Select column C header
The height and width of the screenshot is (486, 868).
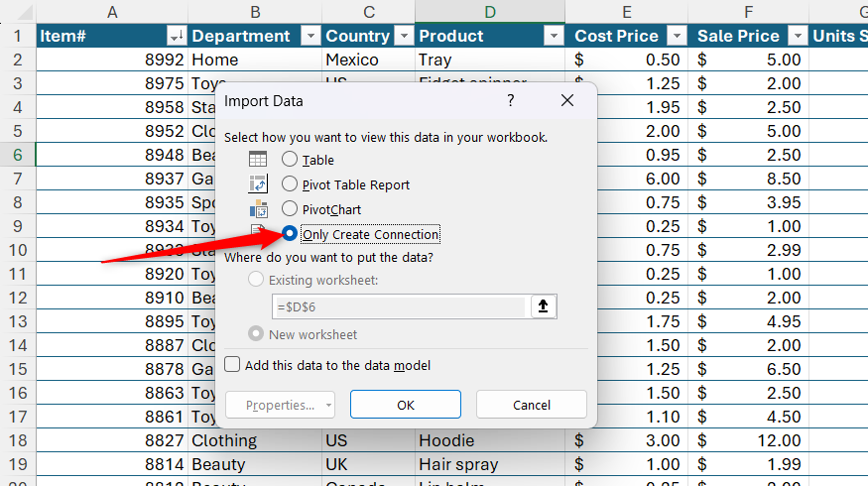[x=369, y=12]
